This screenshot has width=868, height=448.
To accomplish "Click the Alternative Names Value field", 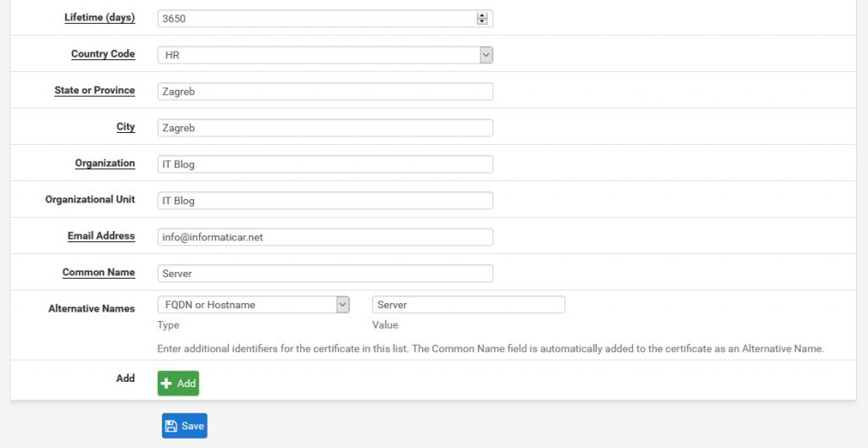I will click(468, 305).
